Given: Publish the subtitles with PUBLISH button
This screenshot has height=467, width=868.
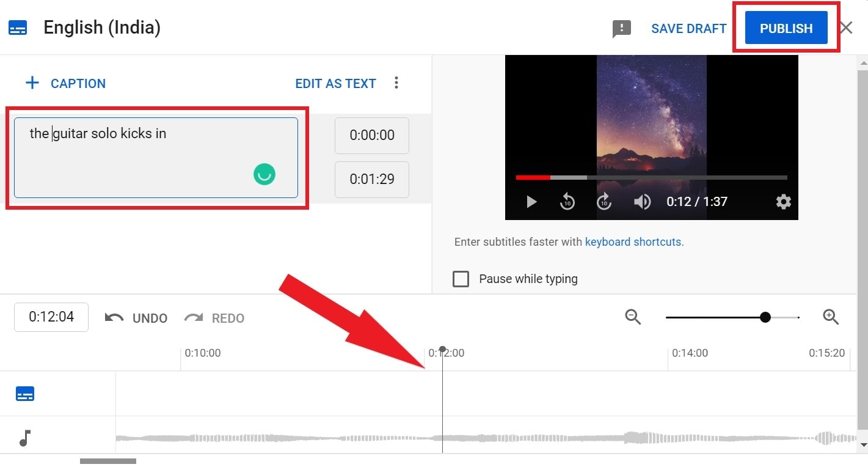Looking at the screenshot, I should (786, 28).
